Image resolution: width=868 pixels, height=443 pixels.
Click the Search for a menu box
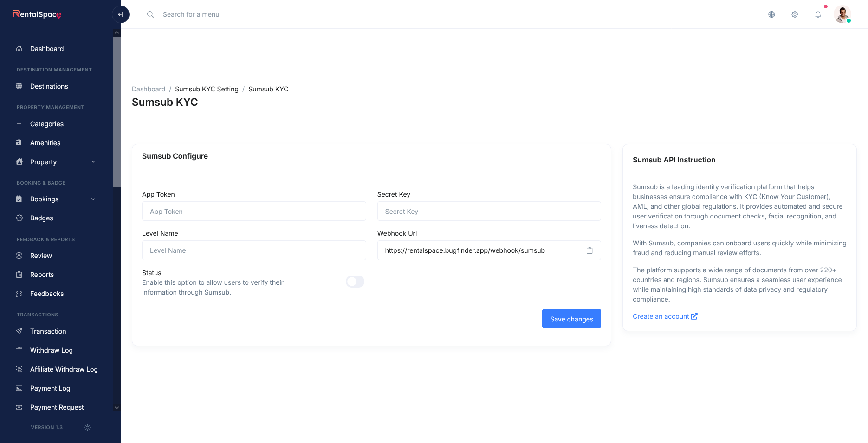(x=191, y=14)
